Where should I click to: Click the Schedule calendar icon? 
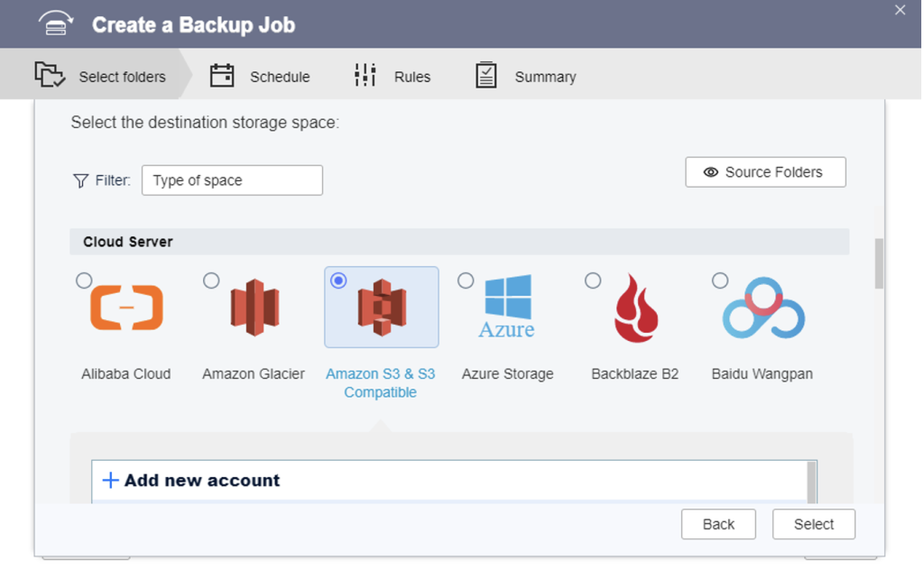pos(222,76)
